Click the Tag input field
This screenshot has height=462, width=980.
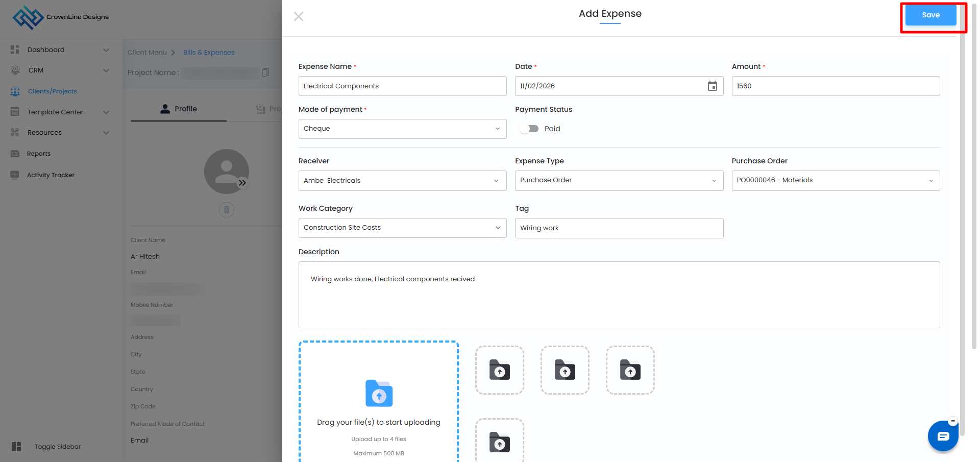pyautogui.click(x=619, y=228)
